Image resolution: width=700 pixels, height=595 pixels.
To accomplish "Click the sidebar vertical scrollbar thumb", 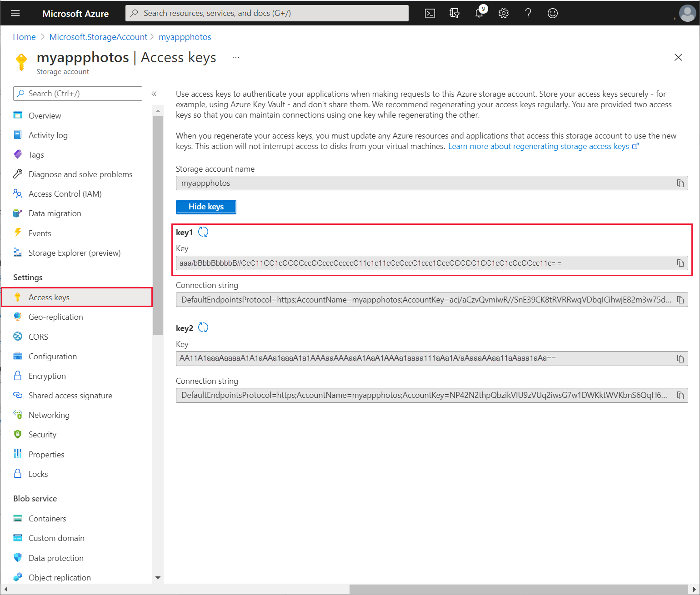I will (158, 225).
